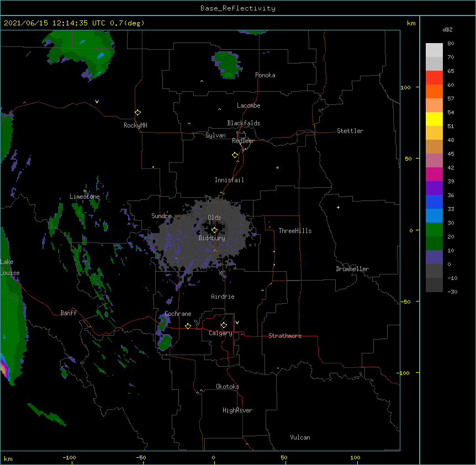
Task: Click the 100 tick on the right vertical axis
Action: tap(405, 88)
